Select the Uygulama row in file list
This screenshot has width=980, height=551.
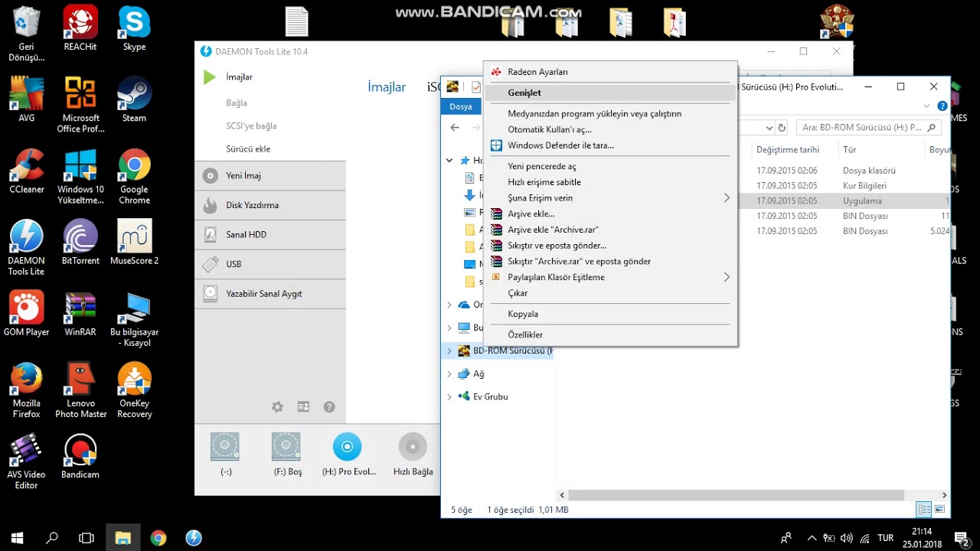click(x=843, y=201)
